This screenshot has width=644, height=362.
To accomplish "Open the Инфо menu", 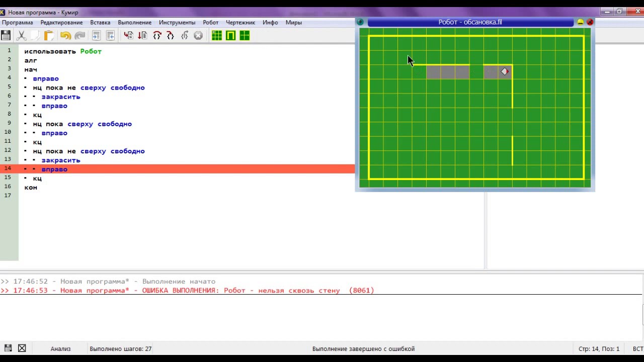I will click(270, 22).
